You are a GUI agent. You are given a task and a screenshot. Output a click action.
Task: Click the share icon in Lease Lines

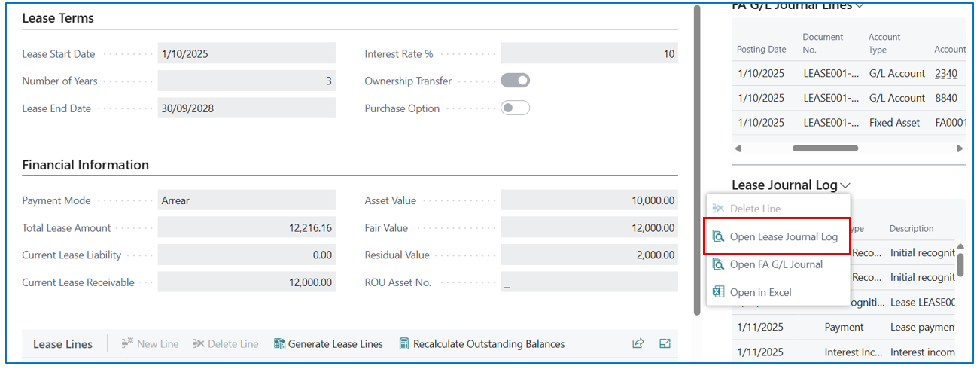click(x=638, y=344)
